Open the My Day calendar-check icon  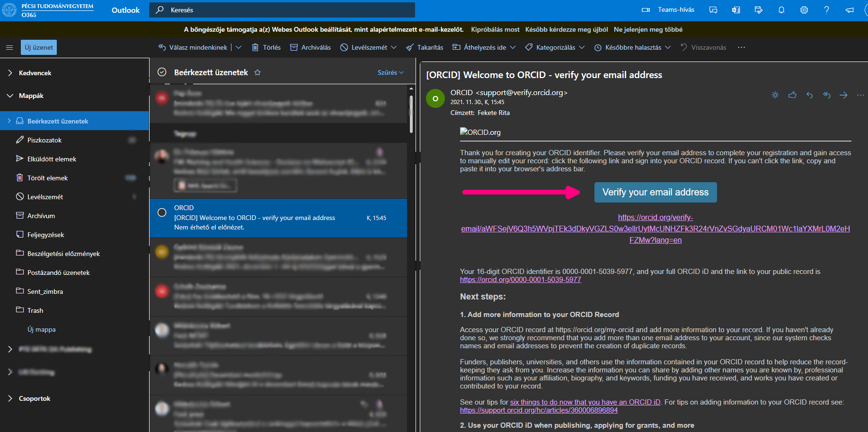(x=759, y=10)
